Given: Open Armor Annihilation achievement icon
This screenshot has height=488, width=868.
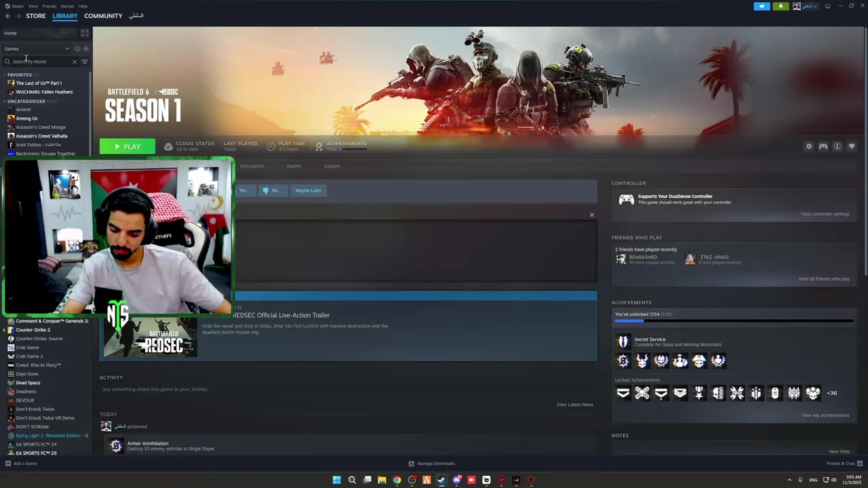Looking at the screenshot, I should point(116,446).
